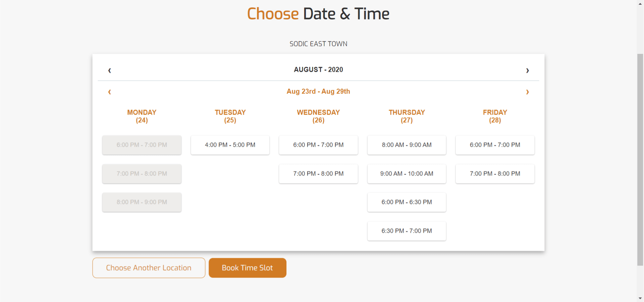Click disabled Monday 7:00 PM - 8:00 PM slot
This screenshot has height=302, width=644.
(142, 174)
